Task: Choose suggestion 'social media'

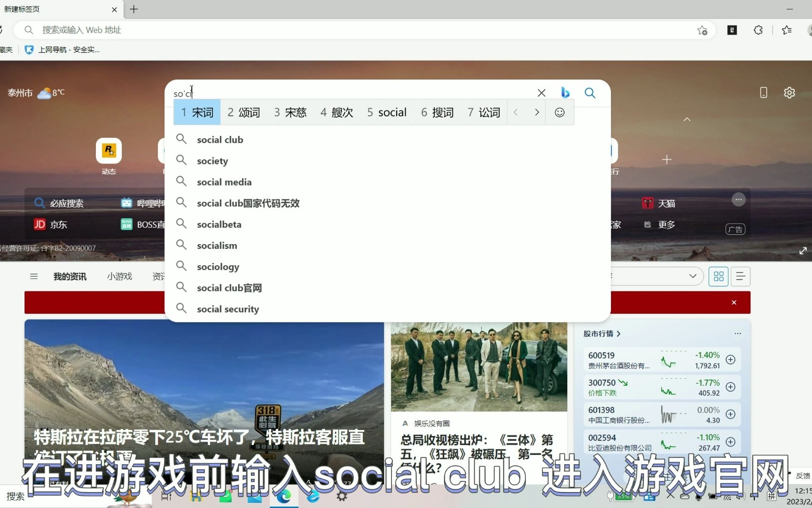Action: coord(388,182)
